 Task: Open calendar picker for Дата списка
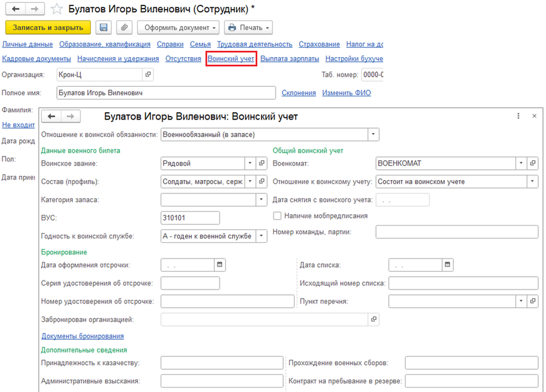(448, 265)
